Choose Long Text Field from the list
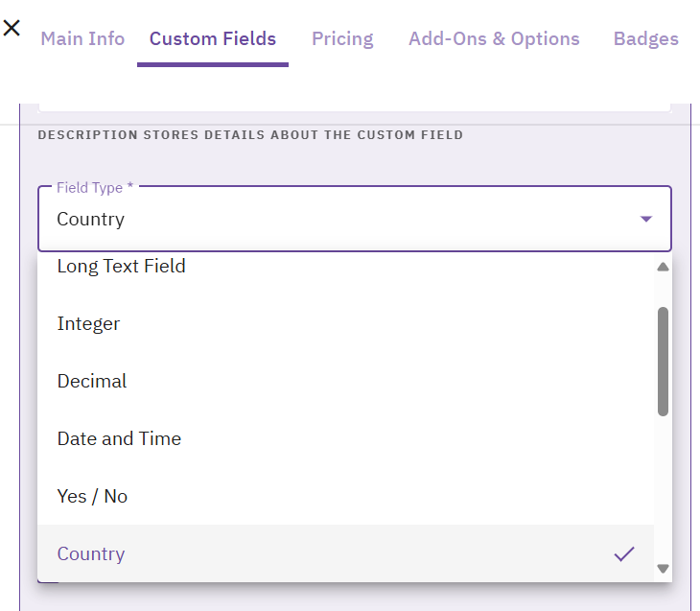This screenshot has height=611, width=700. (122, 267)
